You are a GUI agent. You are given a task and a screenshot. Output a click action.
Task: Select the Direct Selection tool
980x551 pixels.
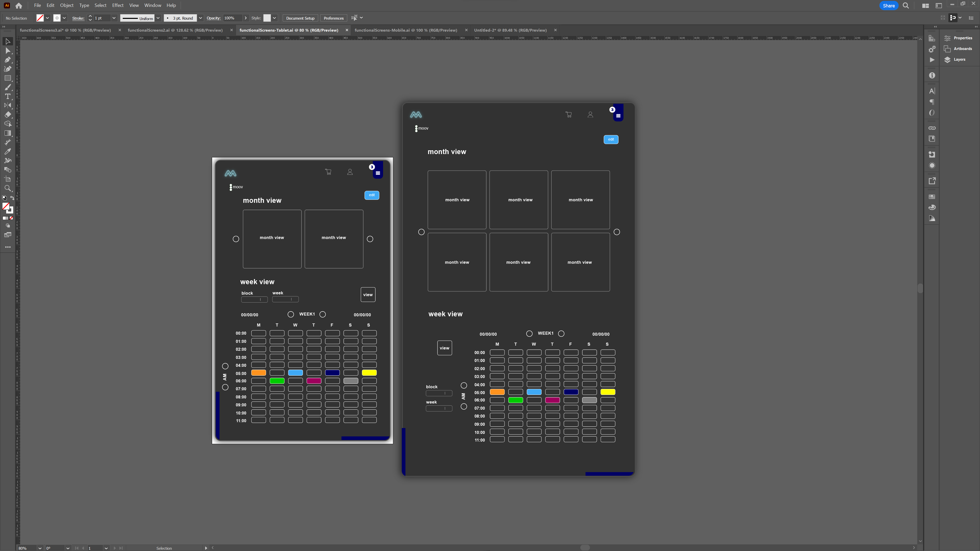point(8,51)
